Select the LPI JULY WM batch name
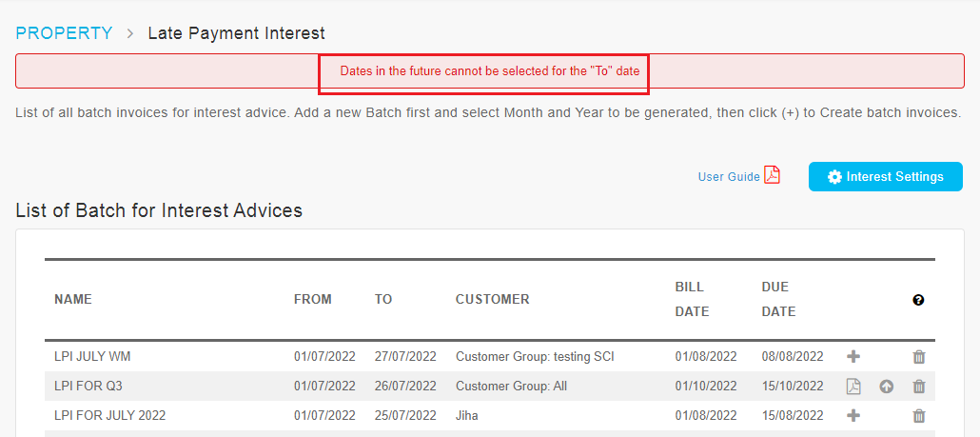The height and width of the screenshot is (437, 980). pos(92,357)
